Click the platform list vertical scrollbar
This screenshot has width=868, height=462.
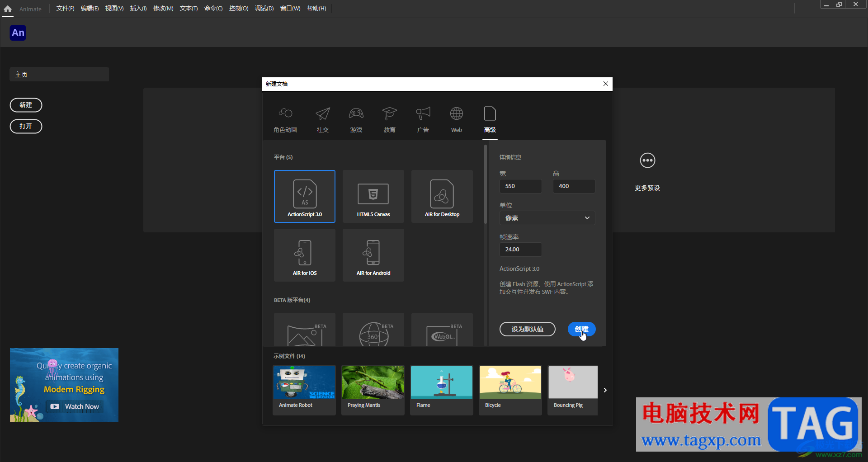click(x=485, y=184)
